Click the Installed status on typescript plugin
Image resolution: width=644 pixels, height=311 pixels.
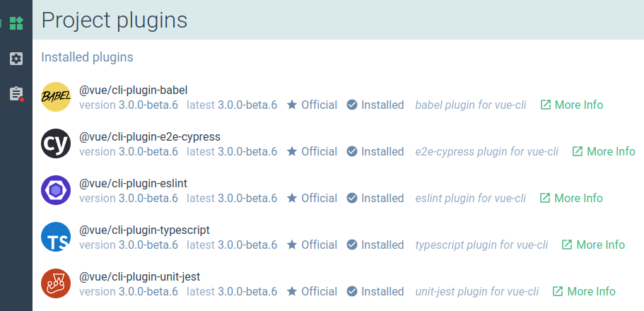[375, 245]
